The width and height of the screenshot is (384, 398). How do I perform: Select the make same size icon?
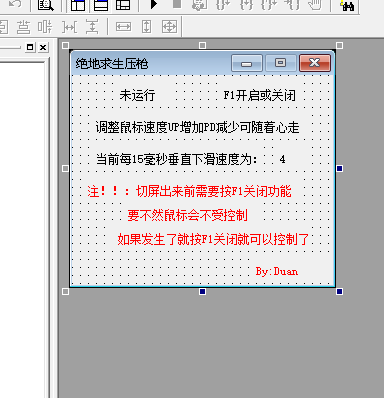[169, 27]
